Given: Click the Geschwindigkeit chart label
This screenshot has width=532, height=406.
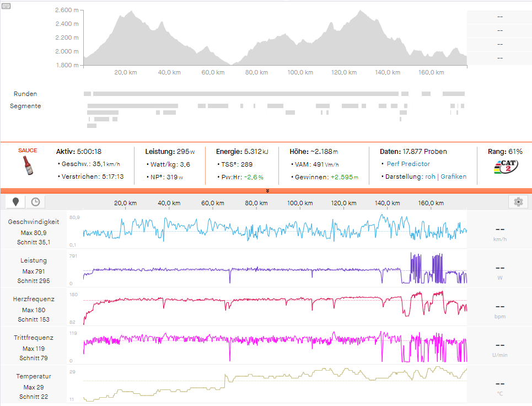Looking at the screenshot, I should pyautogui.click(x=34, y=222).
